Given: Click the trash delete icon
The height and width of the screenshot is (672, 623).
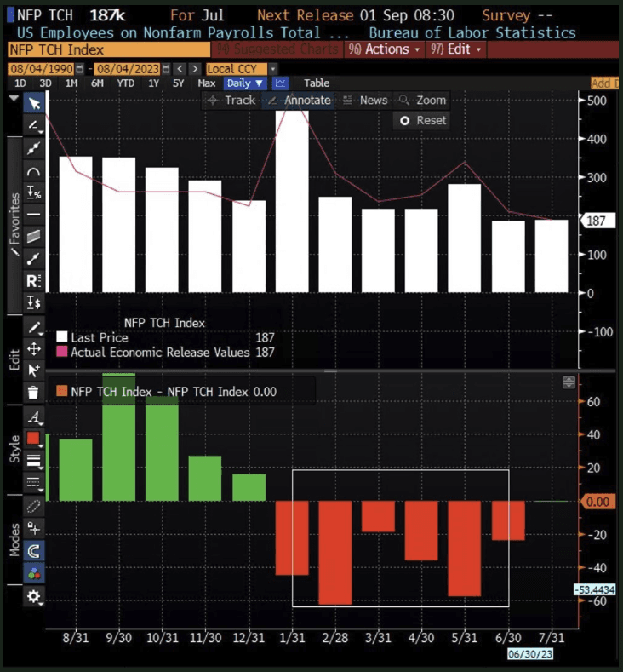Looking at the screenshot, I should tap(34, 393).
